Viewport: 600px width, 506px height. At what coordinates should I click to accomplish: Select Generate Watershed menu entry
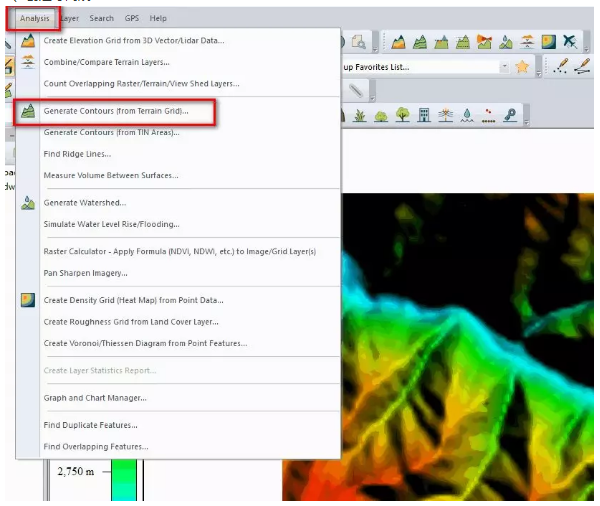click(x=85, y=203)
